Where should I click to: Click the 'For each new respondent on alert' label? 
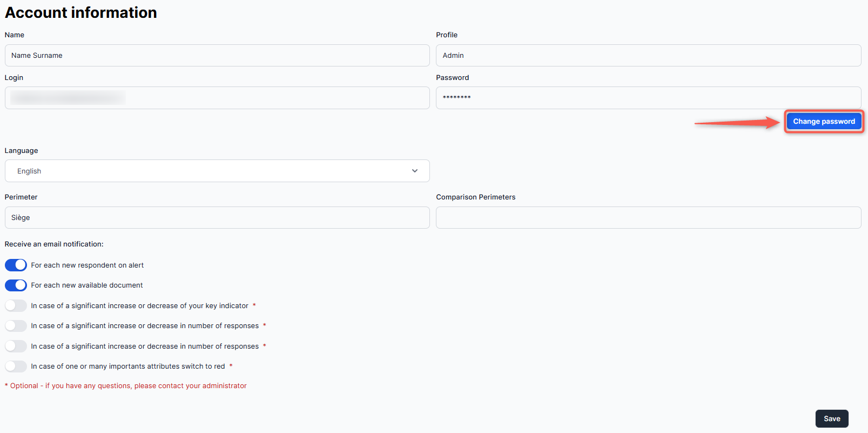coord(88,265)
